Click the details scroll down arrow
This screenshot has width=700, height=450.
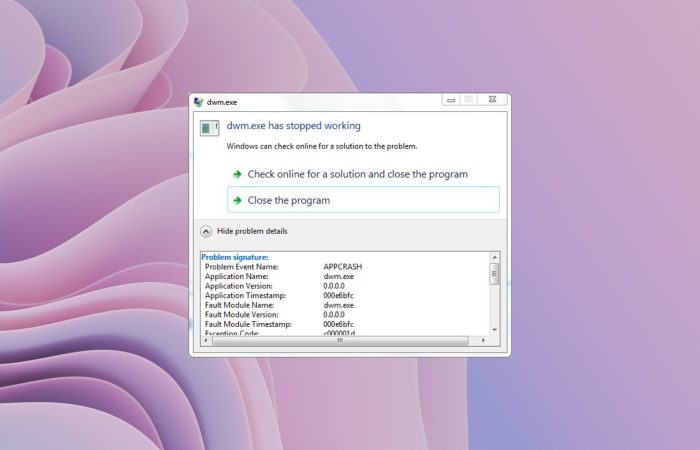tap(495, 330)
